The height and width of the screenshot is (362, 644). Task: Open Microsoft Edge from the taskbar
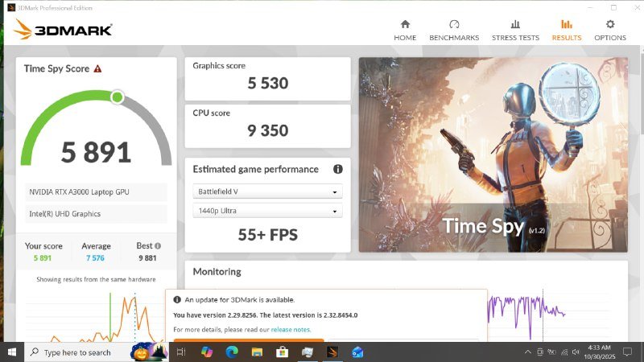point(232,352)
